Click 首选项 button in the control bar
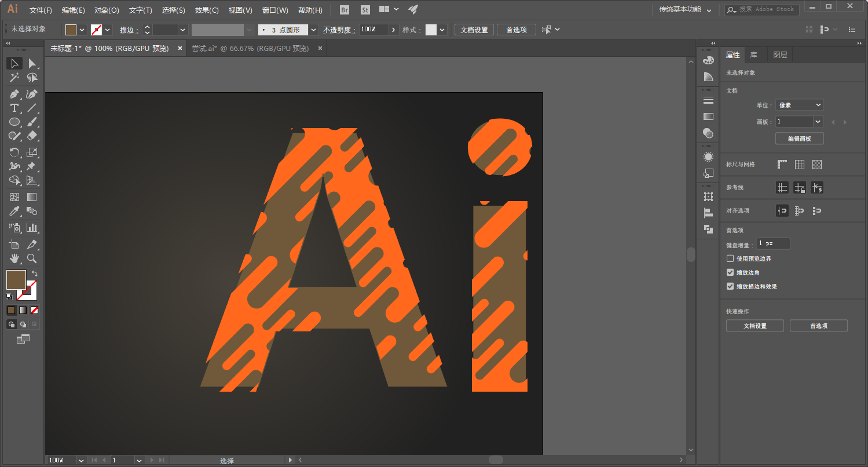 pos(517,30)
